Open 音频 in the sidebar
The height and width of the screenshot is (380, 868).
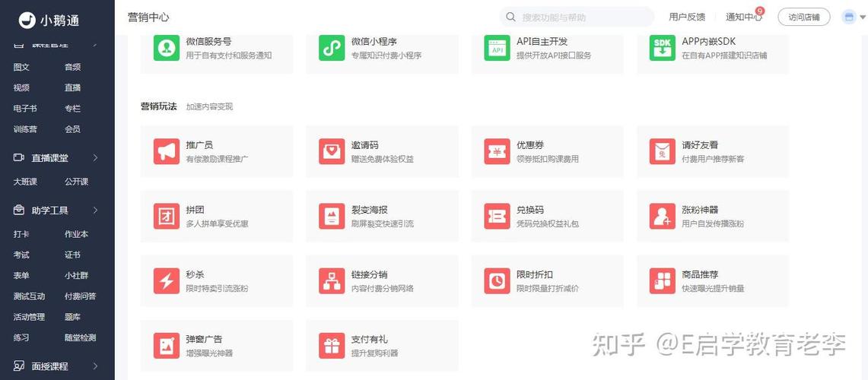(72, 67)
